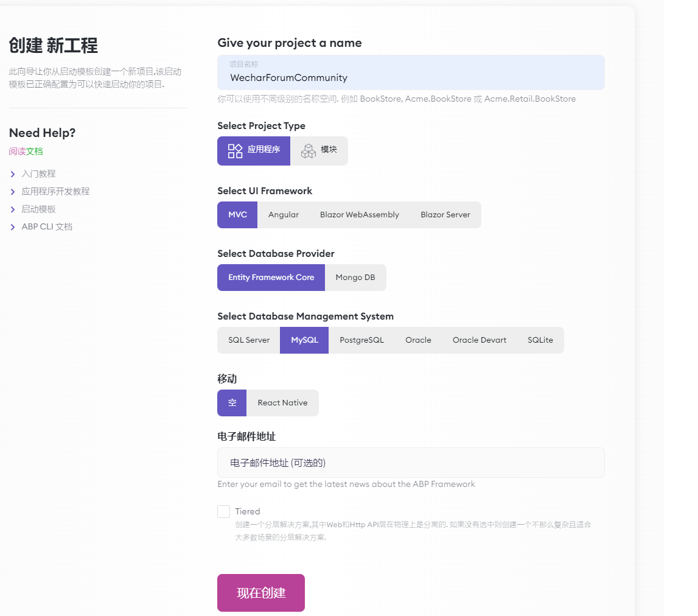Select the 模块 cube icon option

coord(309,150)
